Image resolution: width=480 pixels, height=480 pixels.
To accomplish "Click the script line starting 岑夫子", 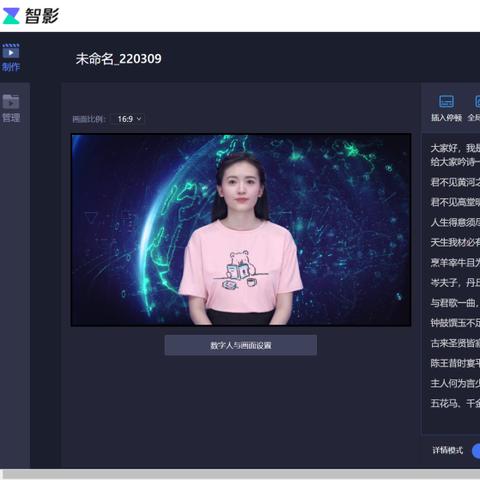I will [x=455, y=283].
